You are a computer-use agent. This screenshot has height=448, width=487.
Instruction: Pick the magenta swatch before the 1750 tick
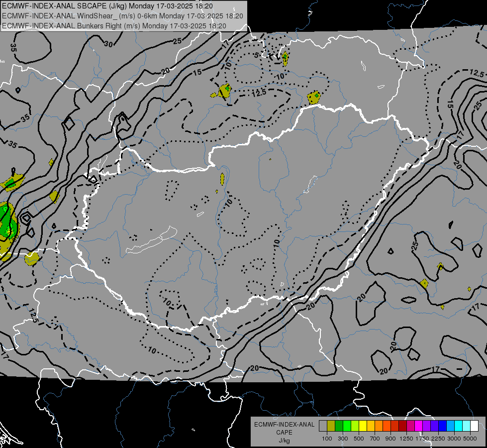coord(419,426)
